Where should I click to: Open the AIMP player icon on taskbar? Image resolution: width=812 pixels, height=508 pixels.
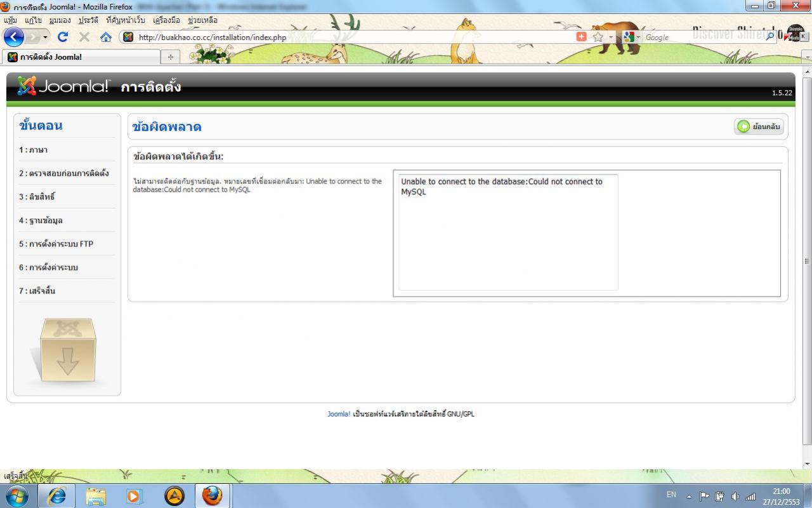tap(174, 495)
